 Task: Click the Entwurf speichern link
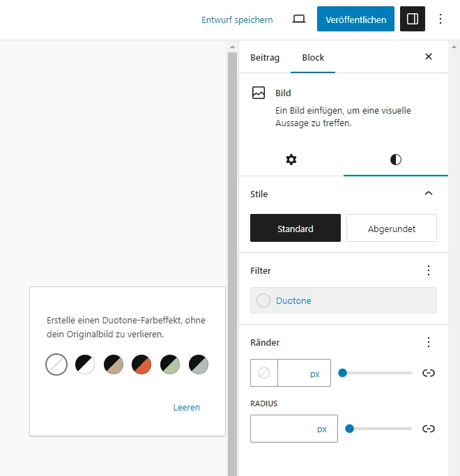237,20
